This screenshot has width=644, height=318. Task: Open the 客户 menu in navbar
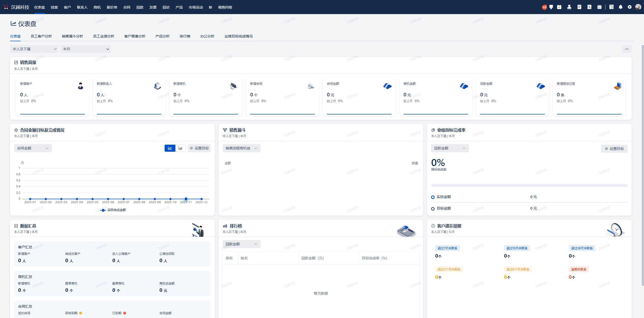click(x=67, y=7)
